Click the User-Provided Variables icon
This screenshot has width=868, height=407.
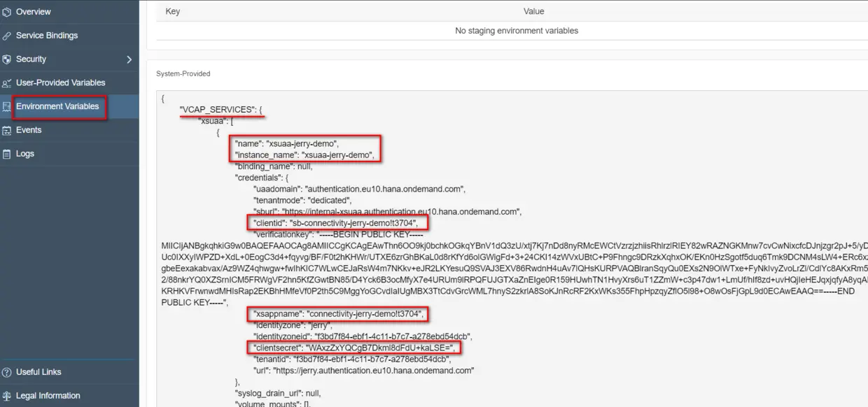coord(6,83)
